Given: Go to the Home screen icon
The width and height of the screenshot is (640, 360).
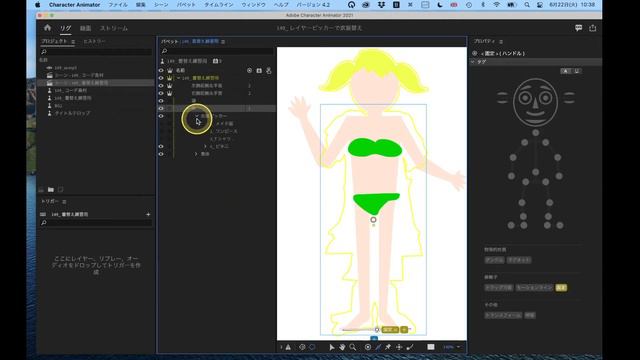Looking at the screenshot, I should coord(47,28).
